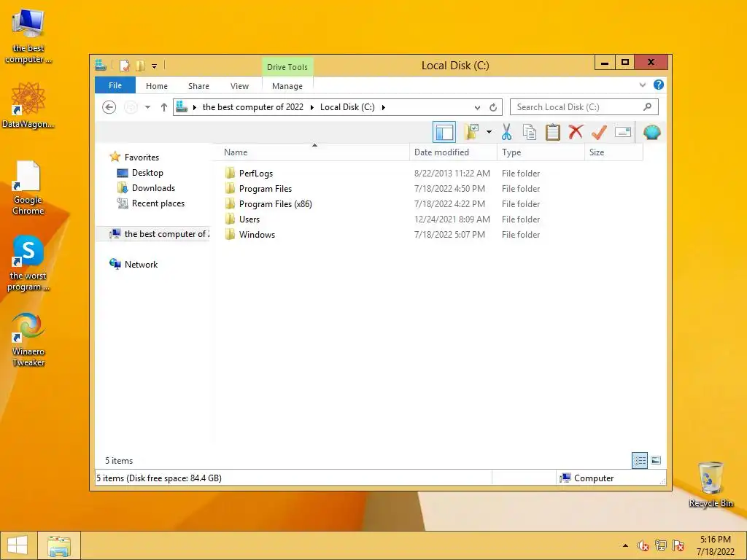747x560 pixels.
Task: Click 'the best computer of 2022' breadcrumb
Action: pyautogui.click(x=253, y=107)
